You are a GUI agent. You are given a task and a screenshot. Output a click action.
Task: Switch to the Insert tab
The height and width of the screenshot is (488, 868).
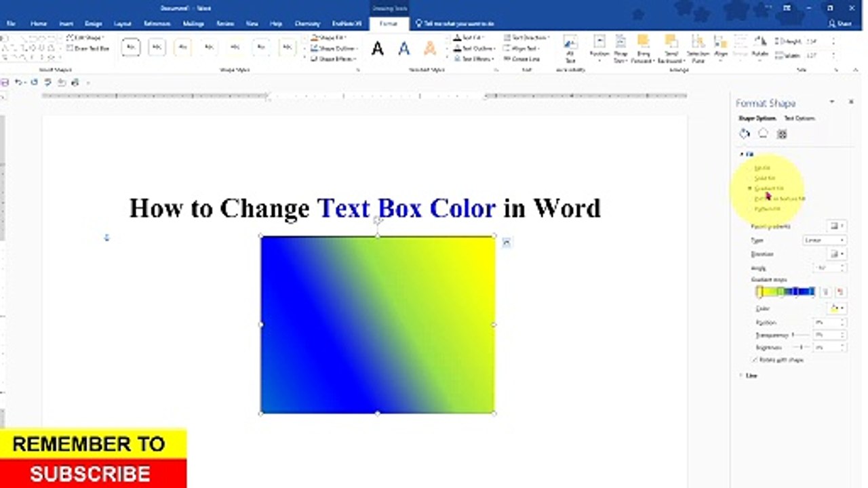[x=66, y=23]
